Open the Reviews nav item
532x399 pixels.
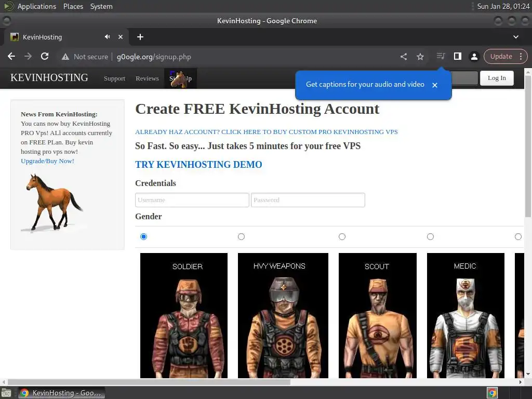coord(147,78)
